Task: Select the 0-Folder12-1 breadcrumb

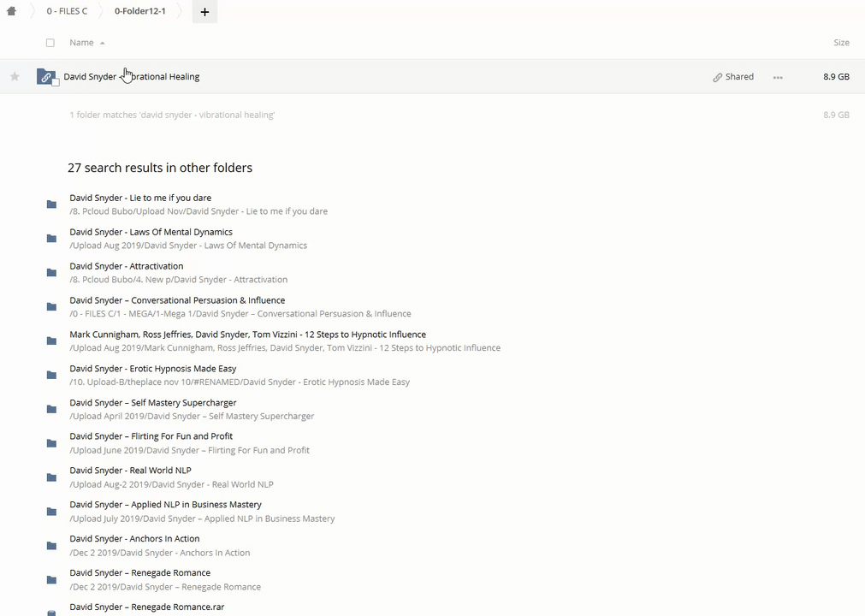Action: 140,11
